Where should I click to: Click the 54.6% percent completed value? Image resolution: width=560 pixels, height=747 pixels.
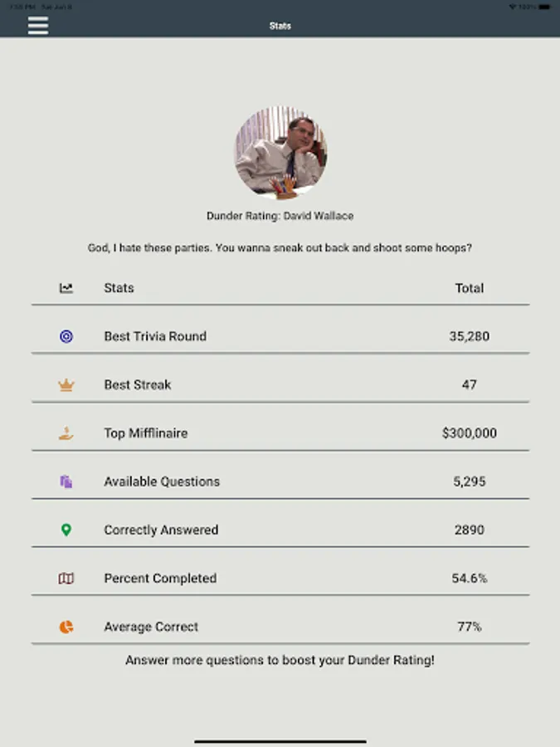pyautogui.click(x=470, y=579)
